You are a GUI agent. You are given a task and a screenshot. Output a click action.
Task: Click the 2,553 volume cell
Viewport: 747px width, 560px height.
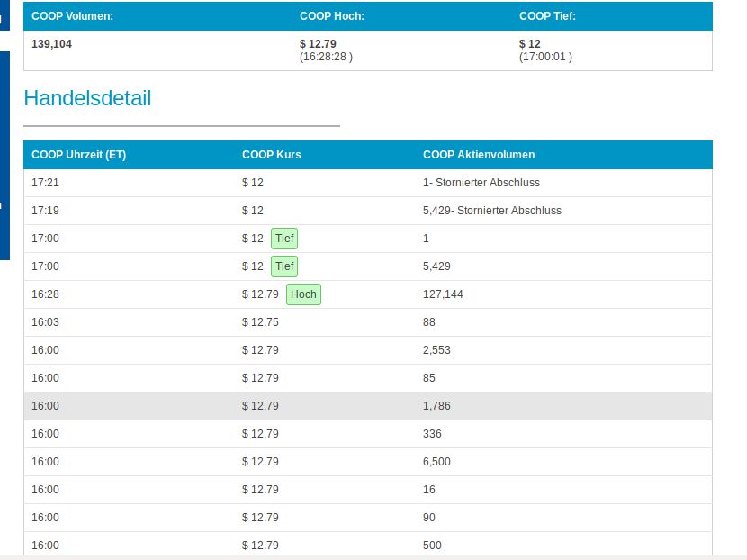[x=436, y=350]
